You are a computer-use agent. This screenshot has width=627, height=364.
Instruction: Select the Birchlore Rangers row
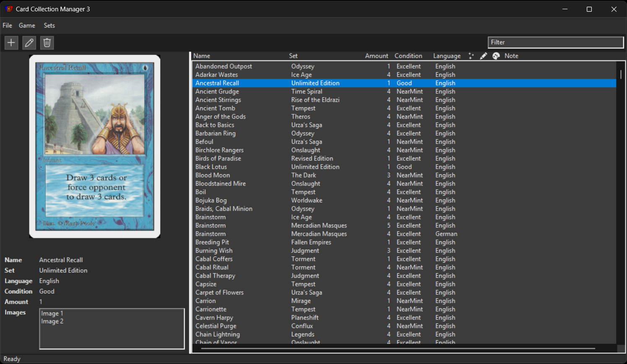pyautogui.click(x=404, y=150)
